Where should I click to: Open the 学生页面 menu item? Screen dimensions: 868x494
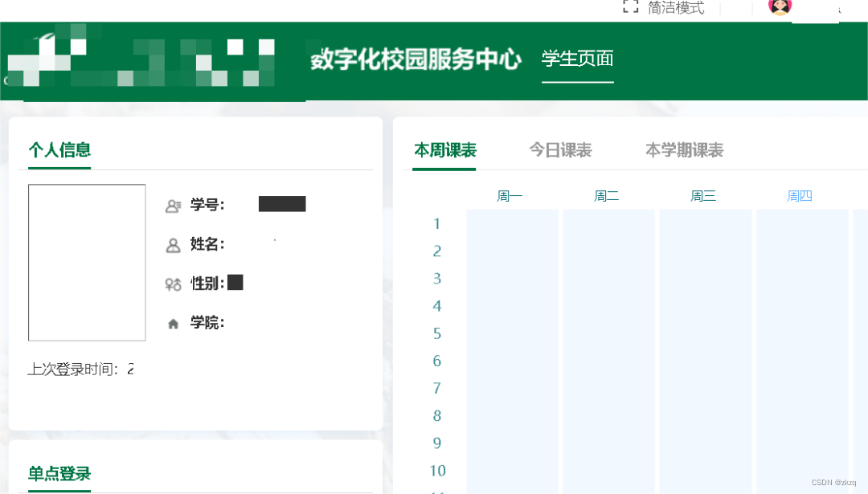pyautogui.click(x=577, y=59)
